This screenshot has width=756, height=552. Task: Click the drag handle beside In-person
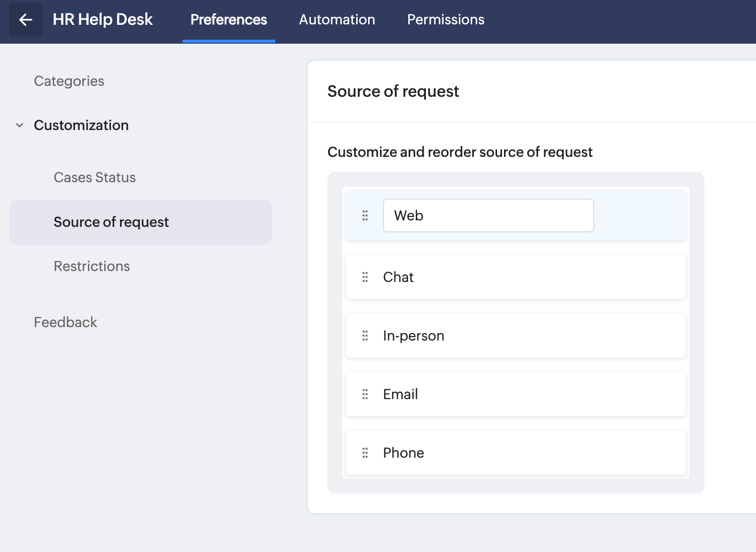pyautogui.click(x=365, y=336)
